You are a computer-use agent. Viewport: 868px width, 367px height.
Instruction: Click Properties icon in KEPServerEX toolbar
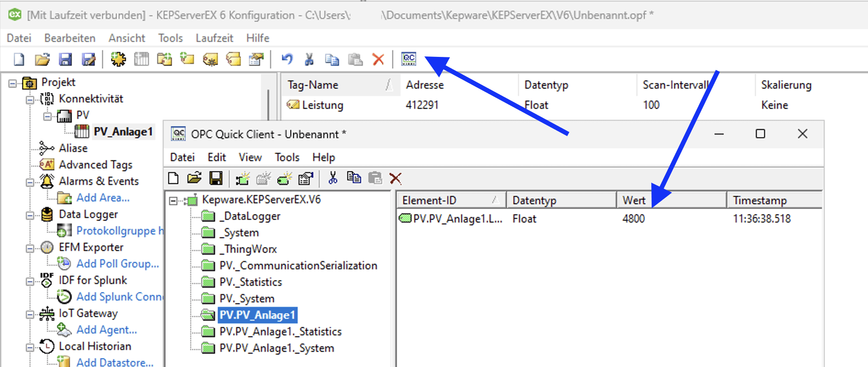coord(256,59)
